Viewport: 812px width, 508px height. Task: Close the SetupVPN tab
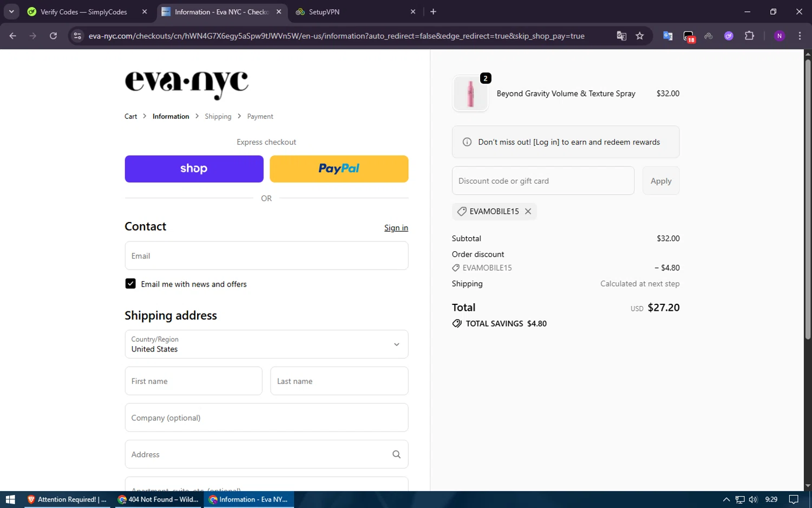tap(413, 11)
